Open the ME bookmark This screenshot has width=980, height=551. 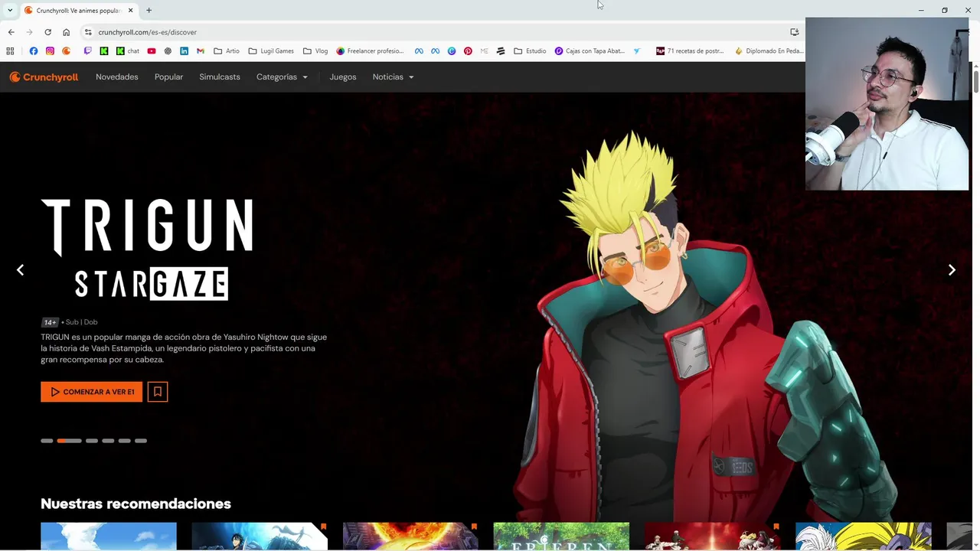[x=485, y=51]
